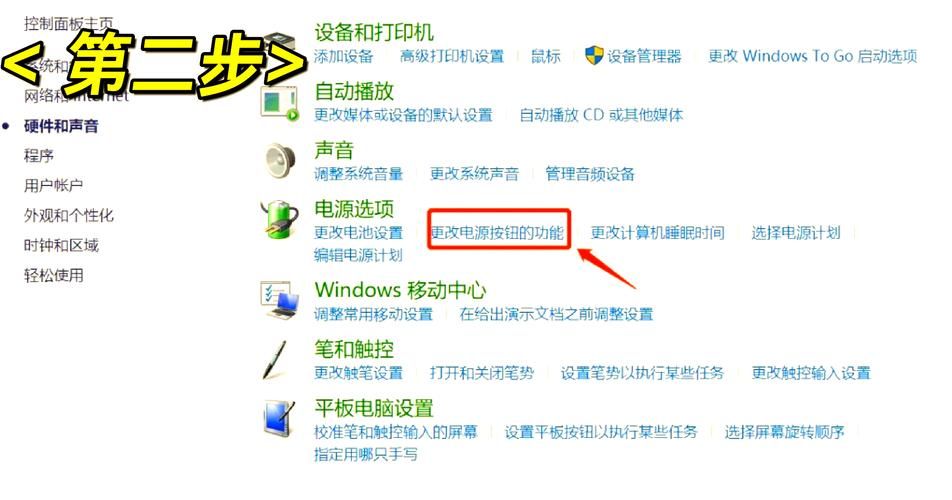Open 更改计算机睡眠时间 link
The width and height of the screenshot is (952, 500).
tap(658, 232)
